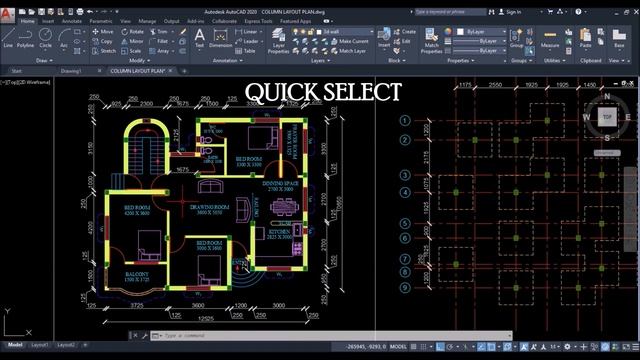The width and height of the screenshot is (640, 360).
Task: Select the Dimension tool
Action: click(x=220, y=38)
